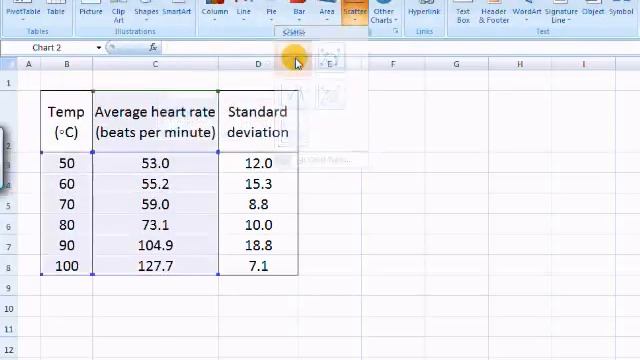Select standard deviation cell 15.3
The image size is (640, 360).
tap(258, 184)
